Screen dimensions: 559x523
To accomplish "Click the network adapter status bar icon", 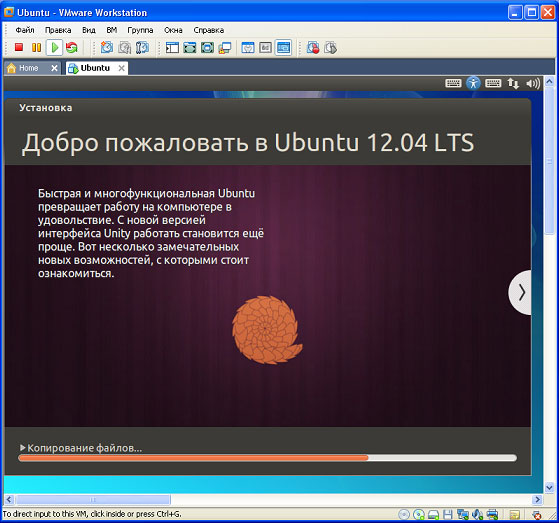I will (462, 514).
